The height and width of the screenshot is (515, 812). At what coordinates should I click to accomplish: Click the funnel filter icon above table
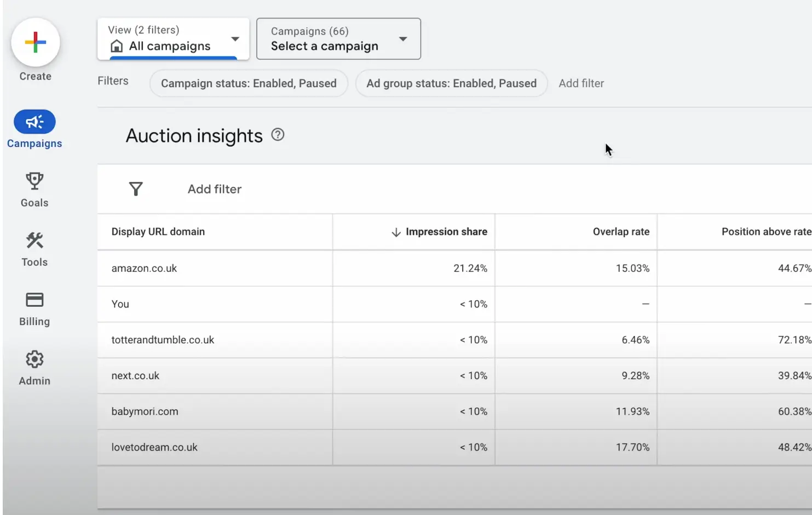pos(136,189)
